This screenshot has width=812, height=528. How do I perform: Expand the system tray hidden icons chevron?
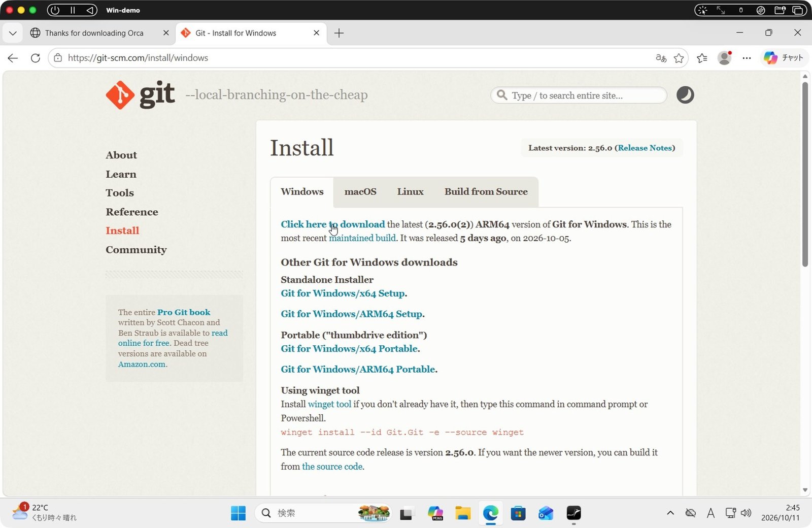click(x=670, y=513)
